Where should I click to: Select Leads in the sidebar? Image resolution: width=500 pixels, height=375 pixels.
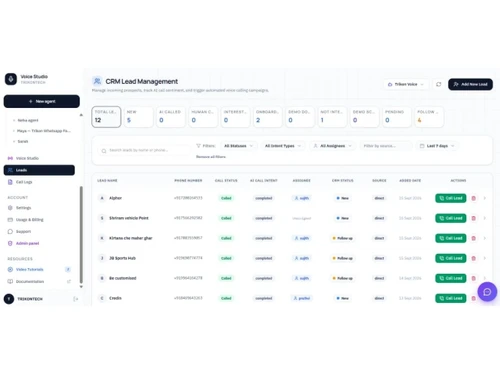39,170
